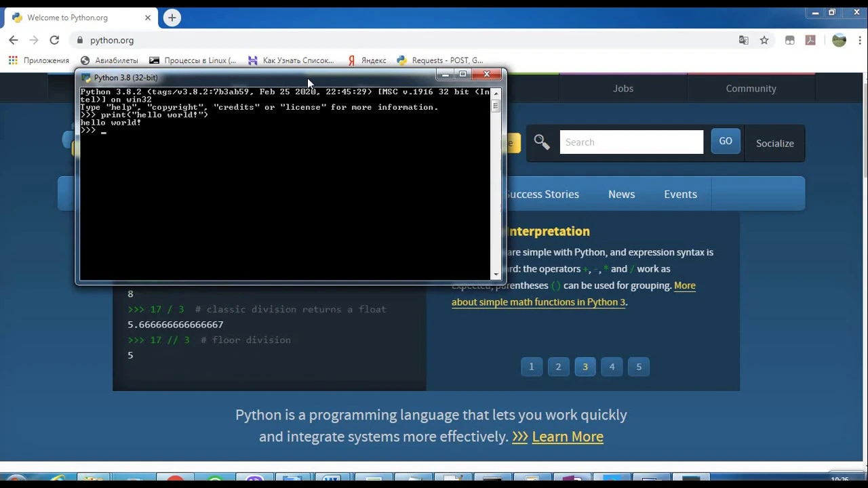The width and height of the screenshot is (868, 488).
Task: Click the console scrollbar down arrow
Action: point(496,276)
